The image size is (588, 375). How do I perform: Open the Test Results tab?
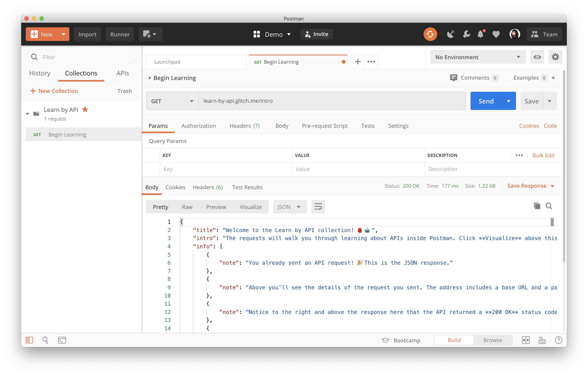[x=247, y=187]
